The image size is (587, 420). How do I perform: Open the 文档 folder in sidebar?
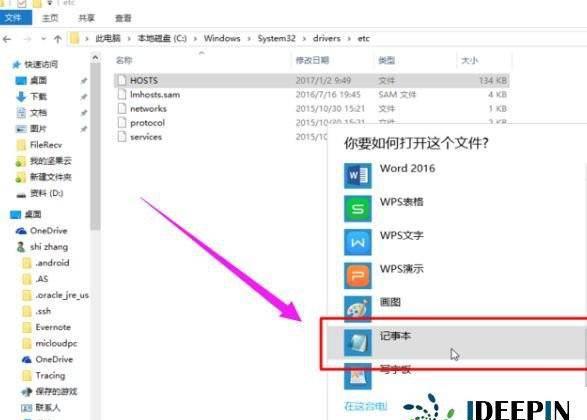[38, 113]
